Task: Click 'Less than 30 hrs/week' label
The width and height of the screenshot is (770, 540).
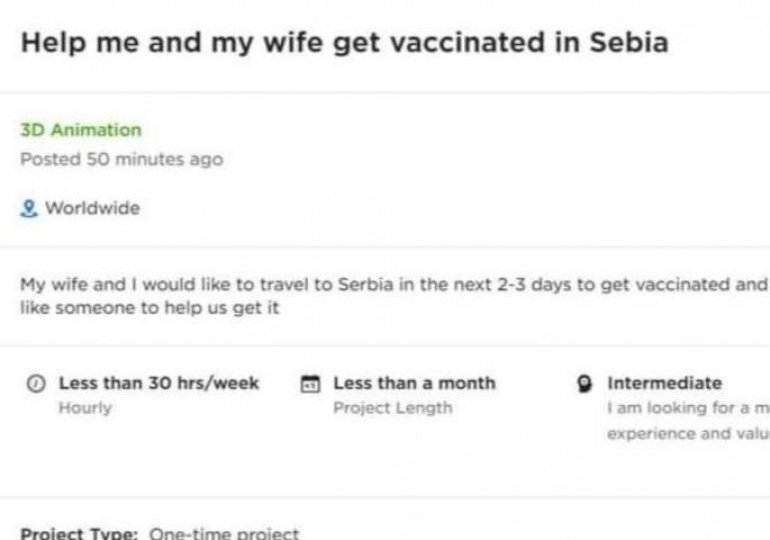Action: pos(159,383)
